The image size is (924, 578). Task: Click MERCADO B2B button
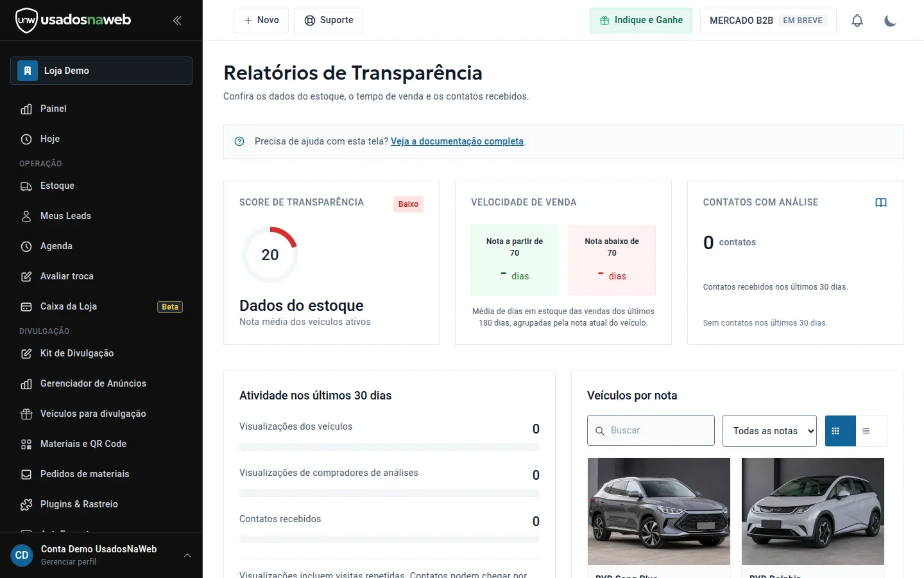point(768,21)
